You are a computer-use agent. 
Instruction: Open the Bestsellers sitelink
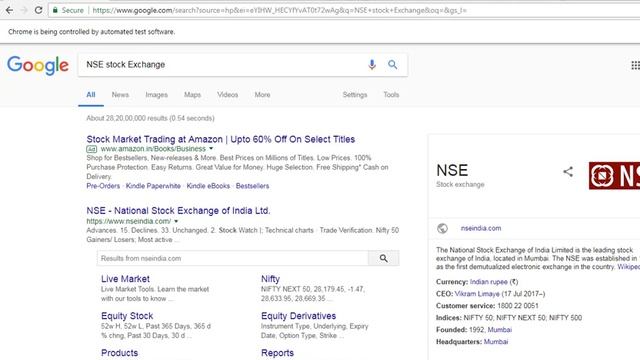tap(252, 186)
